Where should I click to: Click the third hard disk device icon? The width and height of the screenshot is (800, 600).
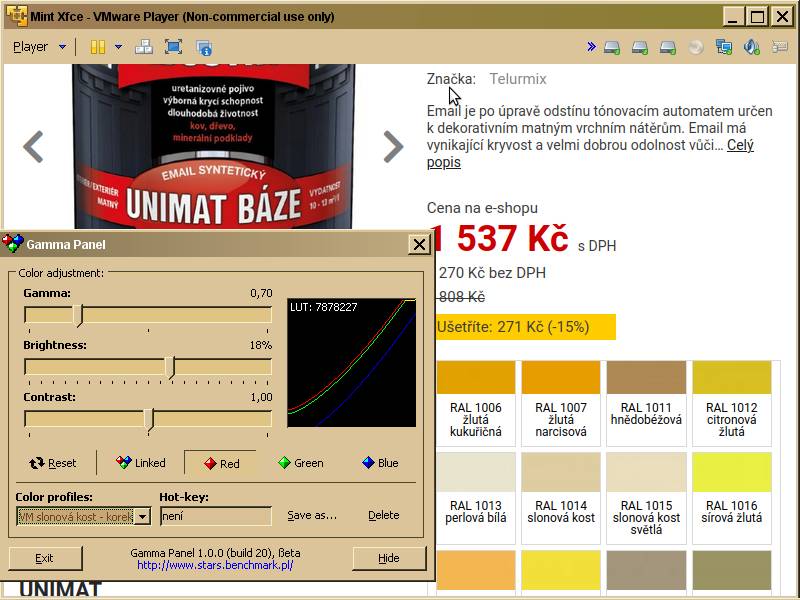[667, 47]
